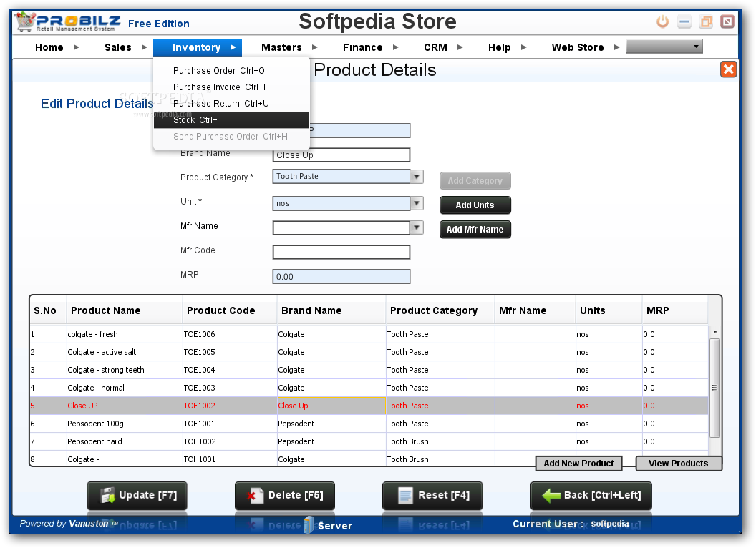756x548 pixels.
Task: Click the MRP field showing 0.00
Action: tap(341, 277)
